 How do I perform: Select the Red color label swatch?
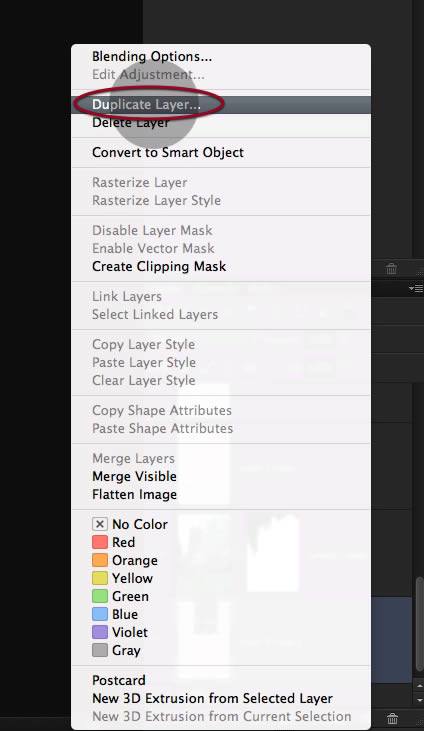100,542
